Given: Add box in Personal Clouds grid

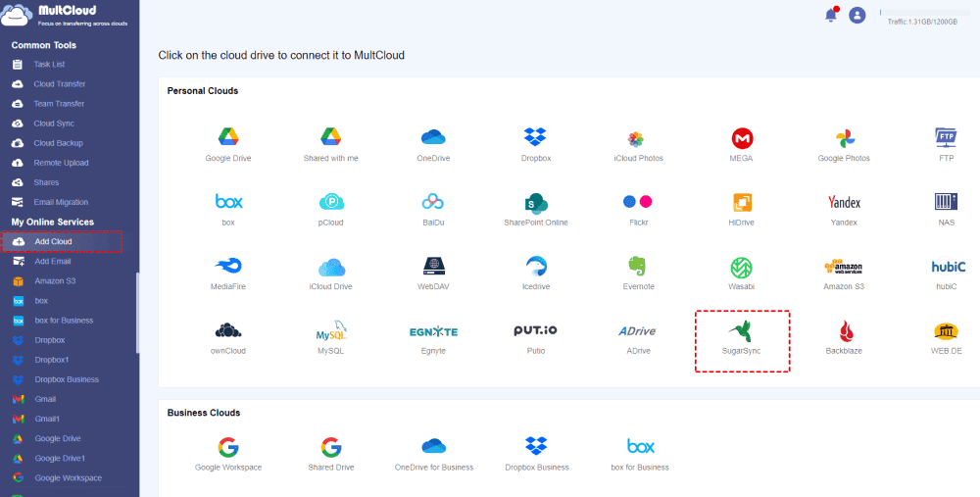Looking at the screenshot, I should 228,210.
